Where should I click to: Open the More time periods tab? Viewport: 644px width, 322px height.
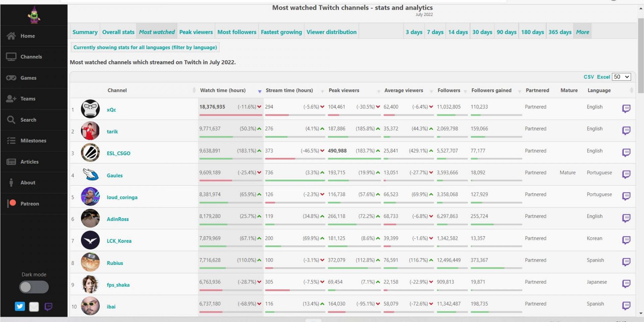click(583, 32)
